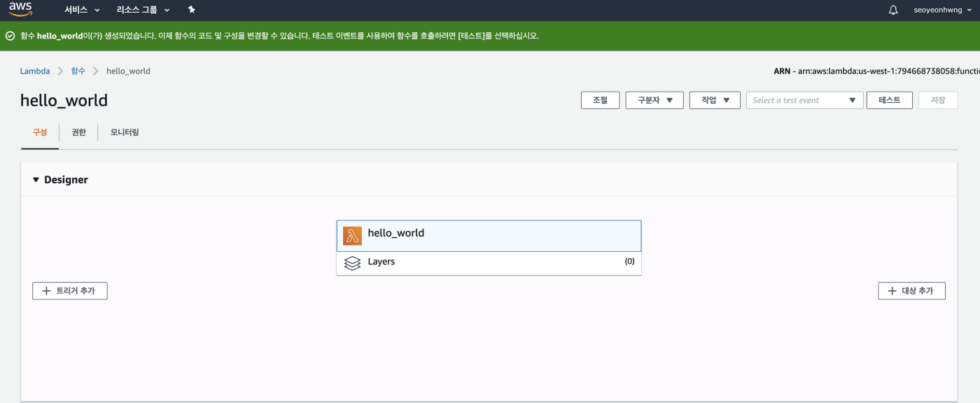Open the 리소스 그룹 dropdown menu
This screenshot has width=980, height=403.
pyautogui.click(x=143, y=10)
